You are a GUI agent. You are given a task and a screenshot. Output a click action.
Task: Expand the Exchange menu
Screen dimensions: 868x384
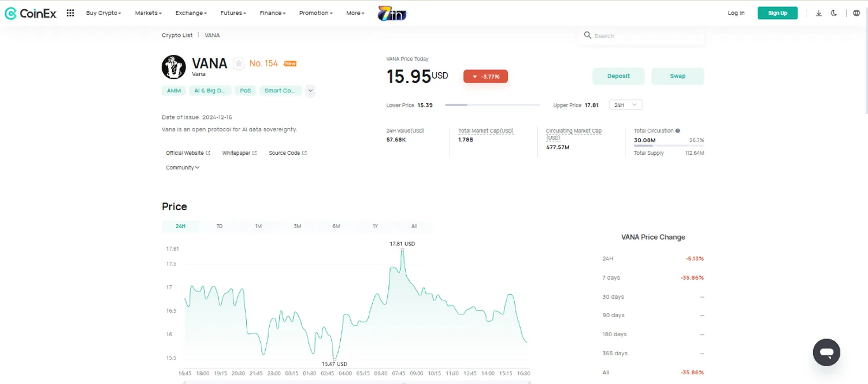pyautogui.click(x=191, y=13)
